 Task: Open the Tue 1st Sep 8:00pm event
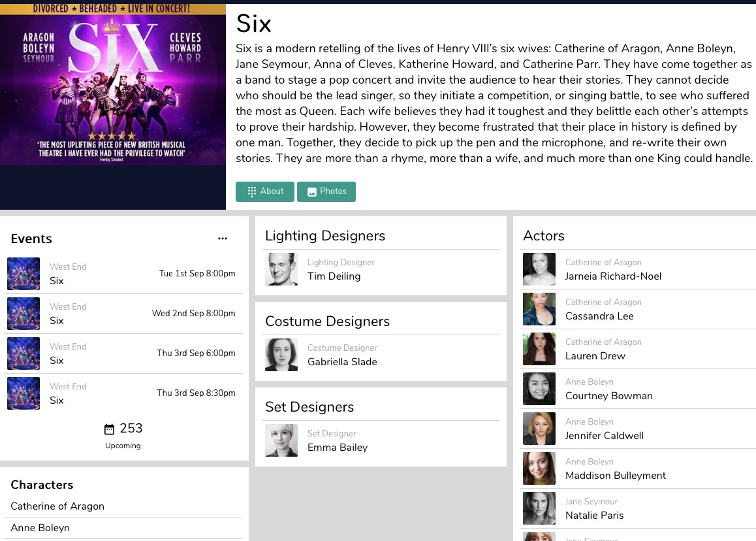coord(123,274)
